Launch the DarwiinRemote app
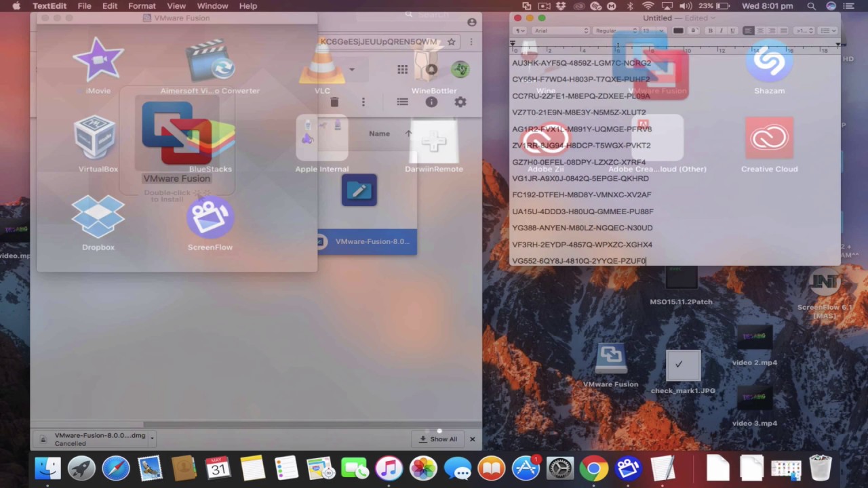The image size is (868, 488). (434, 142)
